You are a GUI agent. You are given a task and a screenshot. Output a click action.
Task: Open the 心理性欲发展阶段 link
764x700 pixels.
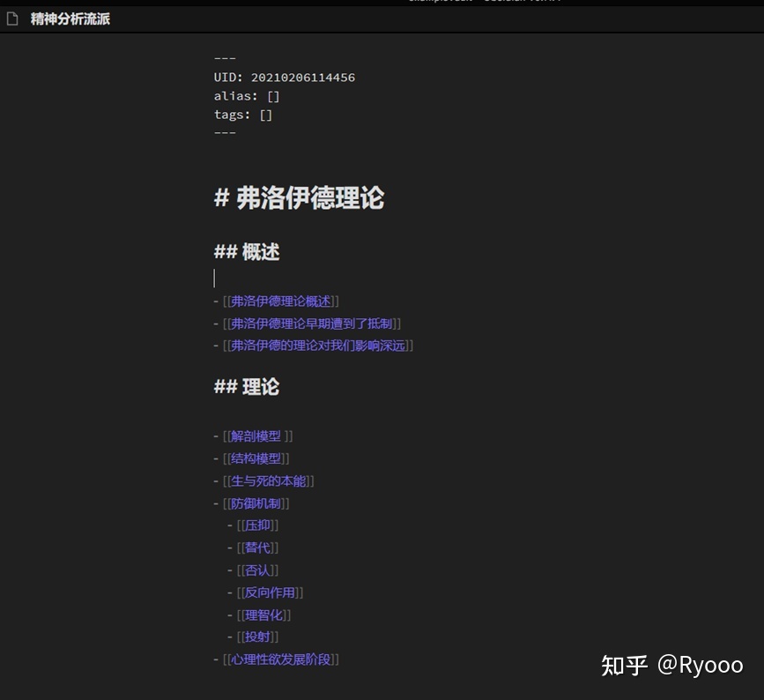coord(280,659)
